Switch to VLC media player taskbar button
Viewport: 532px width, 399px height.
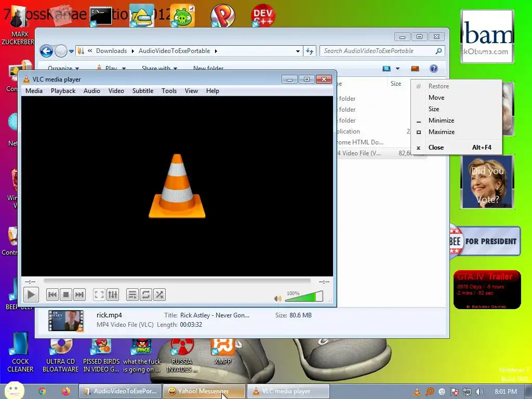[x=288, y=391]
